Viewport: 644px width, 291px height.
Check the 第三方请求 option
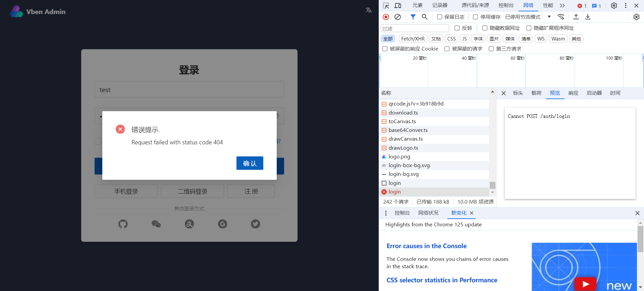[x=491, y=49]
